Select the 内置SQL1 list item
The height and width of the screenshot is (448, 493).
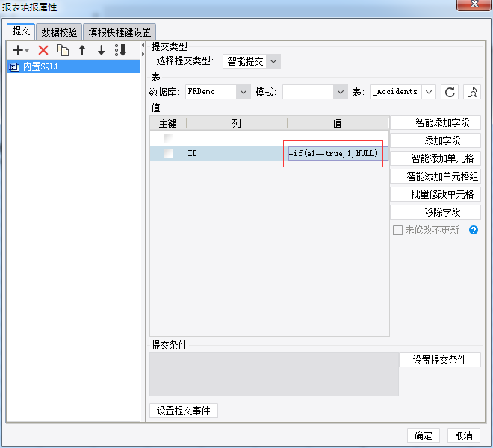point(73,66)
